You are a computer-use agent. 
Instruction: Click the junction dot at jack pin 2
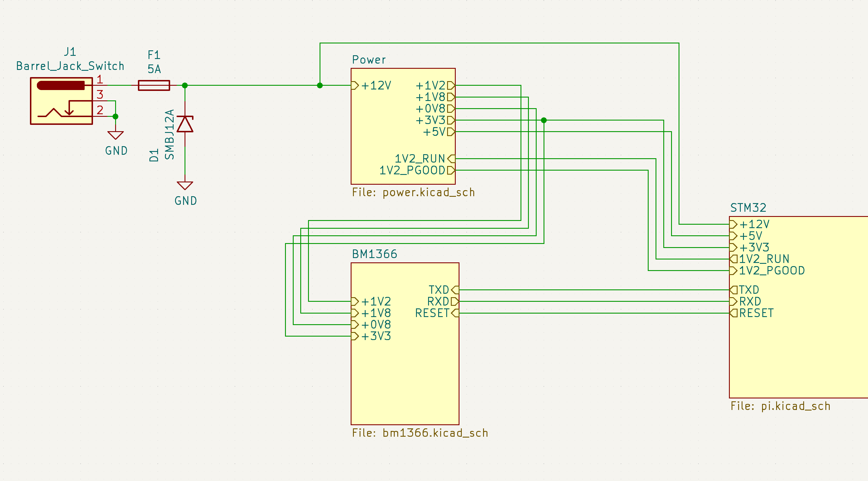coord(115,117)
